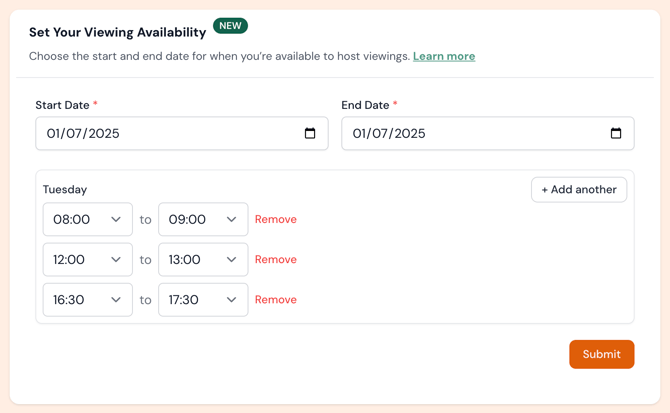Remove the 12:00 to 13:00 time slot
This screenshot has width=670, height=413.
(275, 260)
